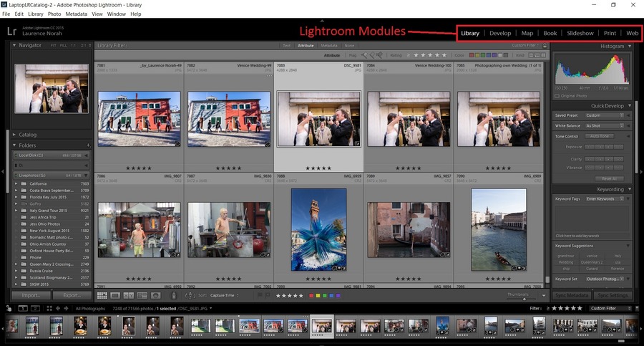Show second window display button 2
The height and width of the screenshot is (346, 644).
point(35,308)
